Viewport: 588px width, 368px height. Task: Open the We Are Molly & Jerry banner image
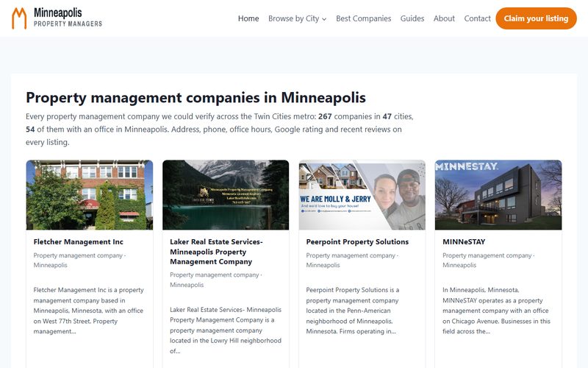362,195
